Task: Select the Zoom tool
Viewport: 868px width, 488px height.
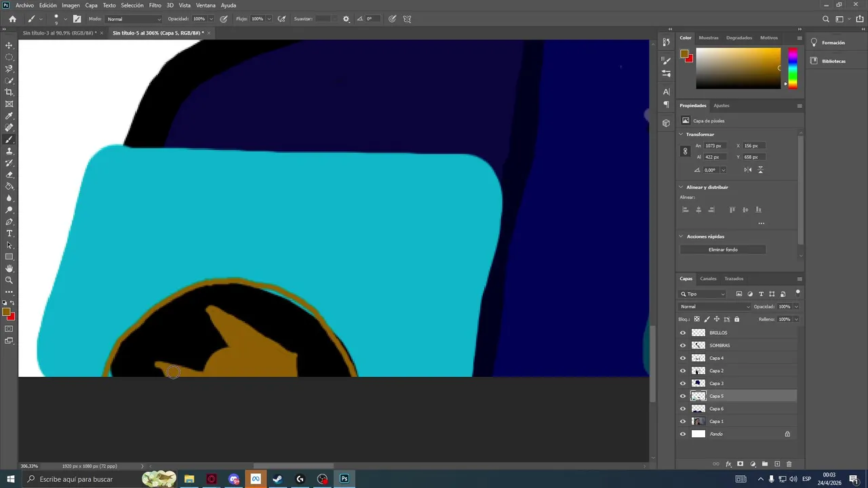Action: click(9, 280)
